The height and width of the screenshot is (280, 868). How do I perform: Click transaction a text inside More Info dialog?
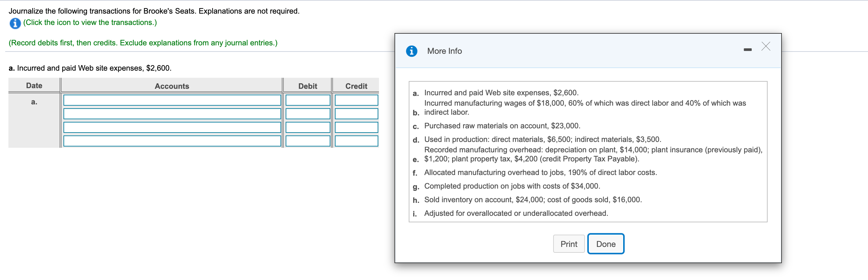coord(501,93)
